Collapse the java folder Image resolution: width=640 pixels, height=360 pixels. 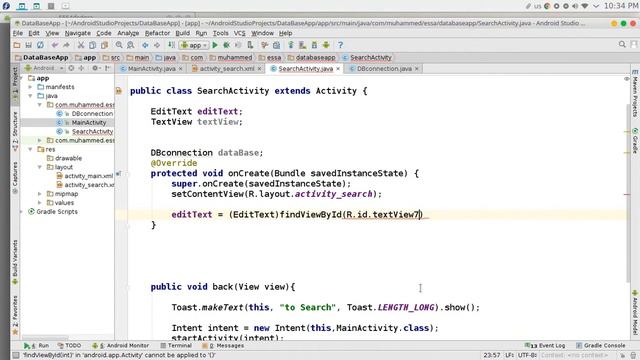coord(30,96)
